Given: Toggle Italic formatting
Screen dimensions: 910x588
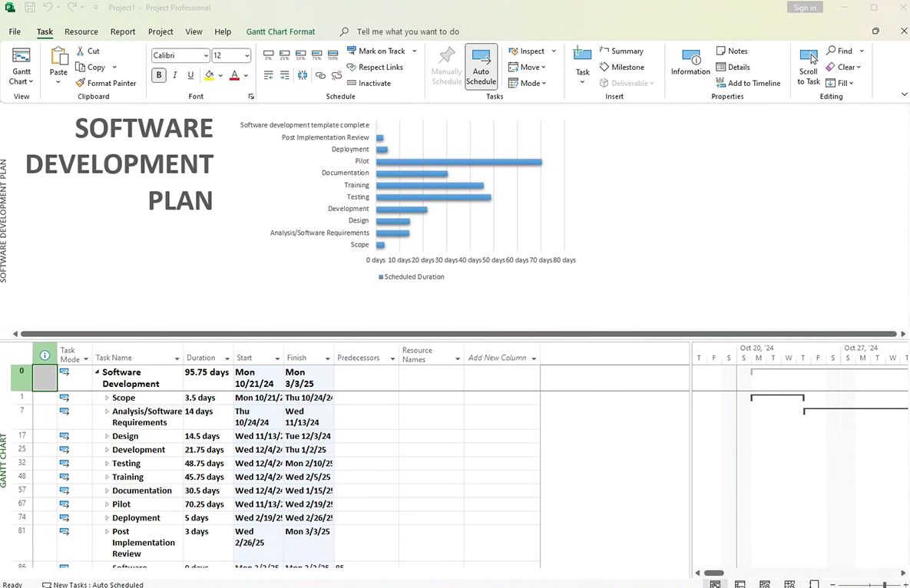Looking at the screenshot, I should [x=175, y=75].
